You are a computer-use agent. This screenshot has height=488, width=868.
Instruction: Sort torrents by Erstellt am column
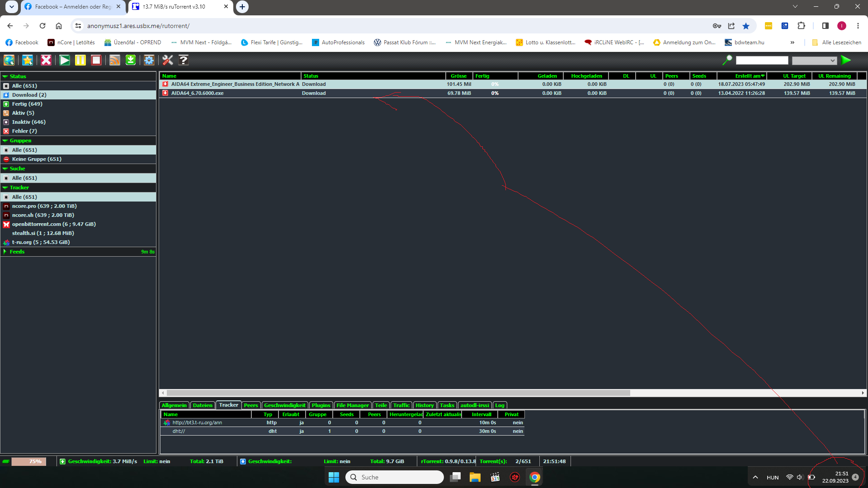(741, 76)
